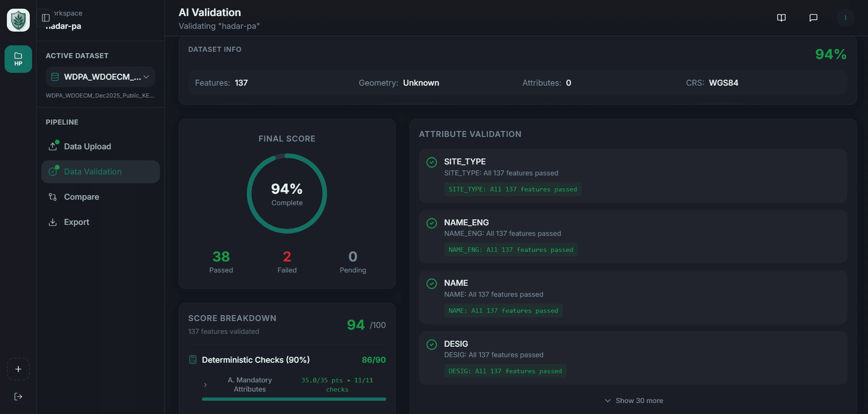This screenshot has width=868, height=414.
Task: Open the chat feedback icon
Action: (x=813, y=18)
